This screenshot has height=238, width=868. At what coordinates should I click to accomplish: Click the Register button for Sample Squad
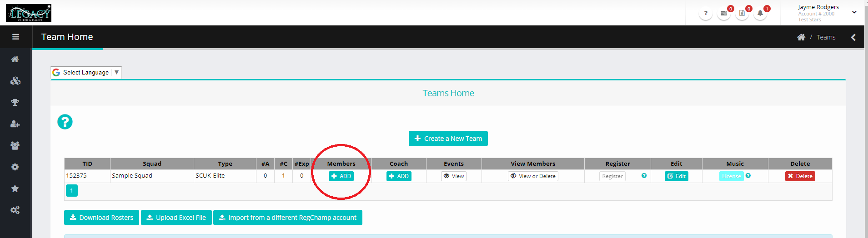click(612, 176)
